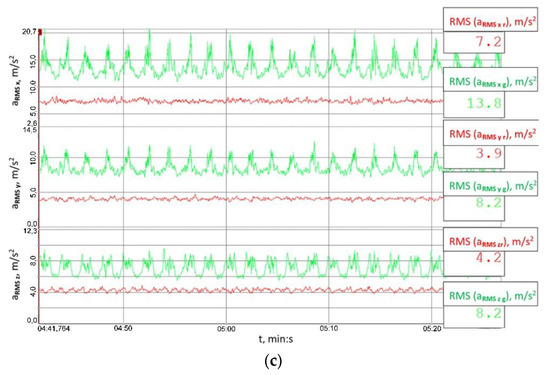Click the 05:20 time axis tick

[x=432, y=329]
